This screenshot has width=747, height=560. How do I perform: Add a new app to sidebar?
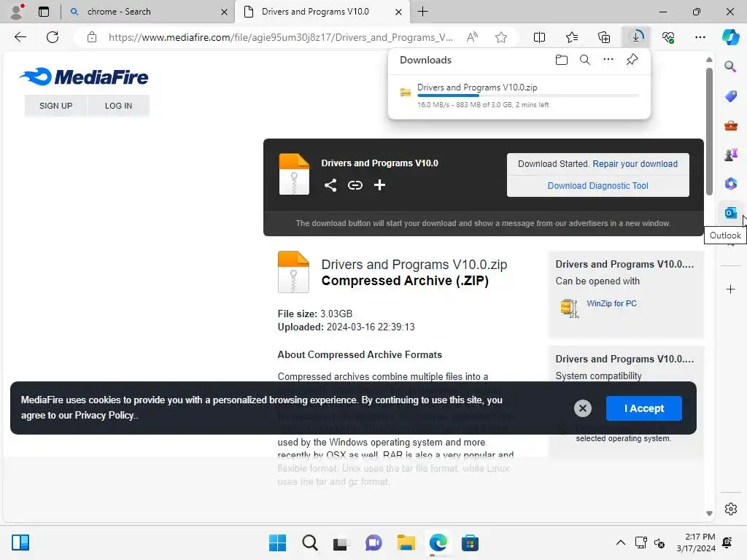point(730,289)
